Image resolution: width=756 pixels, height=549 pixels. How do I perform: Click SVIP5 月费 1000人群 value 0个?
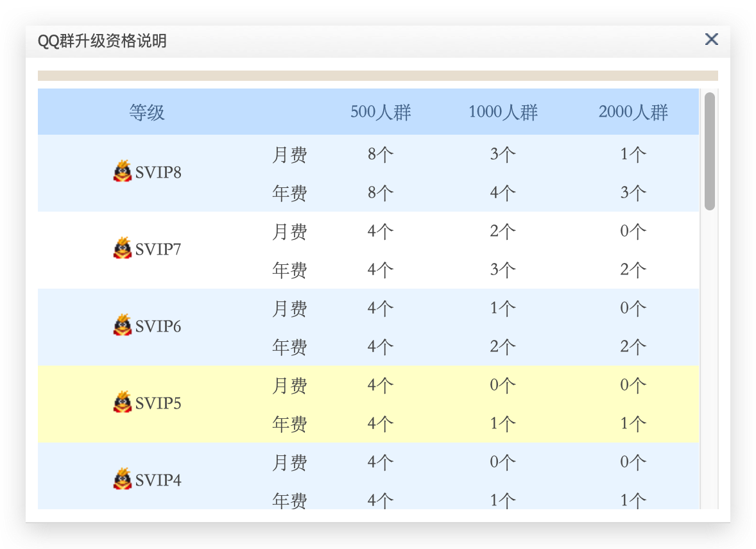click(503, 385)
